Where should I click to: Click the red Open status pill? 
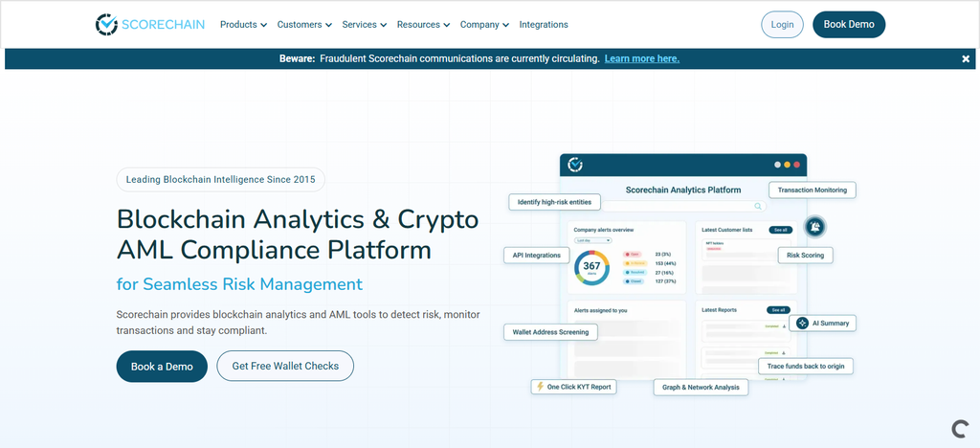tap(632, 255)
